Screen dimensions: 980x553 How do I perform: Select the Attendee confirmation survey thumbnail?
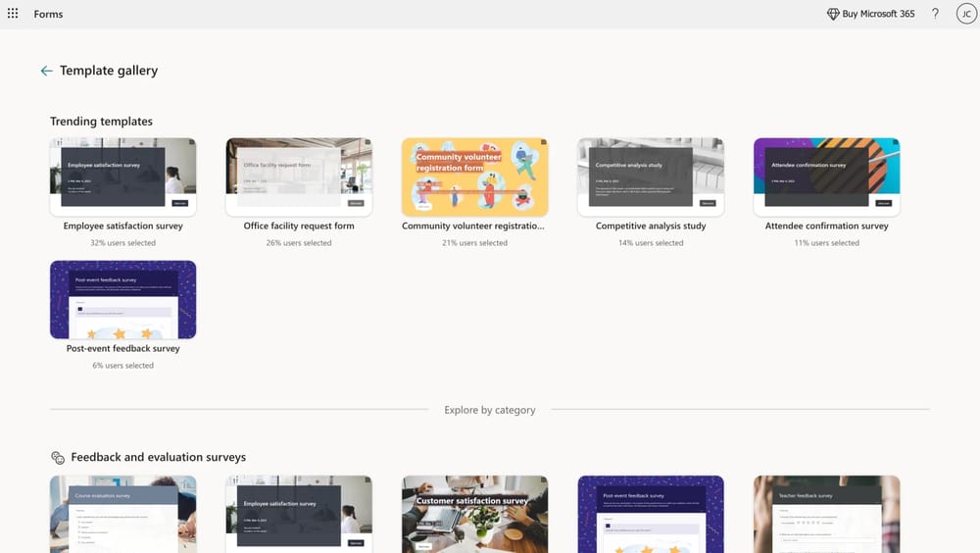coord(826,176)
